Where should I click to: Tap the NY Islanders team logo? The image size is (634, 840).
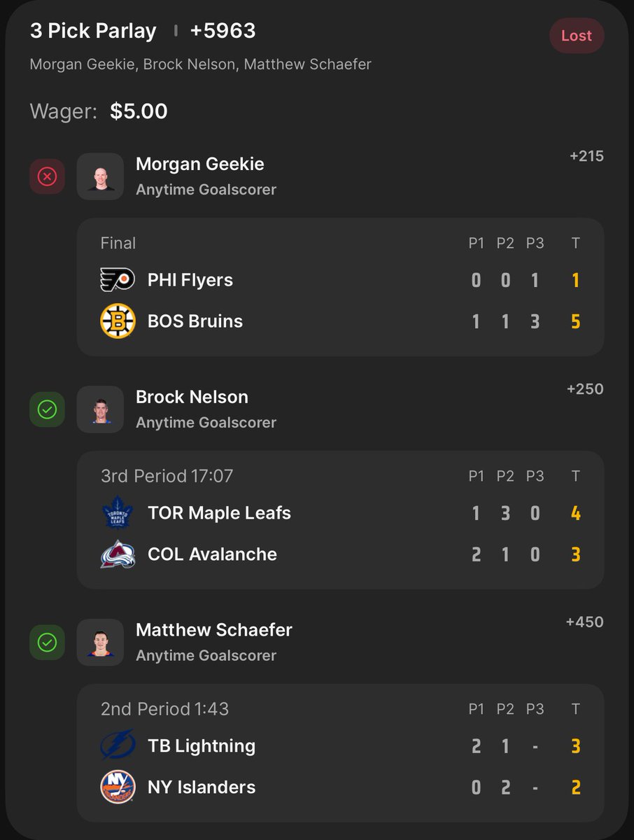pyautogui.click(x=118, y=787)
